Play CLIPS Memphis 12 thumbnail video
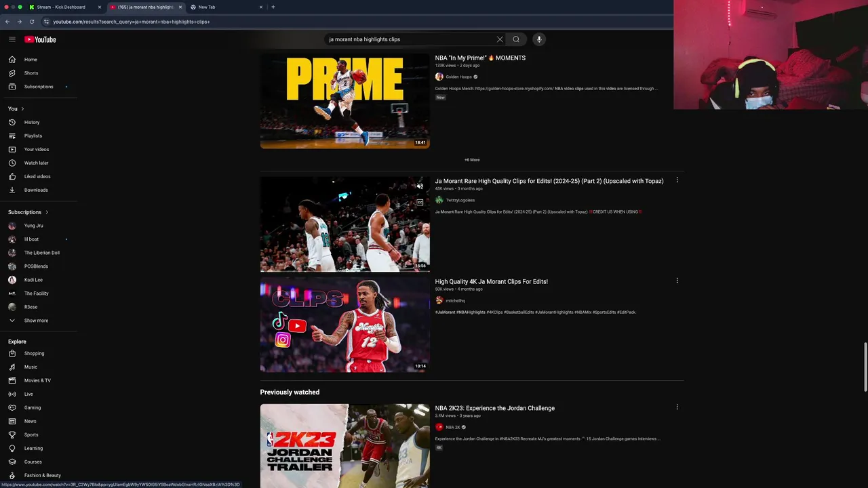The image size is (868, 488). click(x=344, y=325)
